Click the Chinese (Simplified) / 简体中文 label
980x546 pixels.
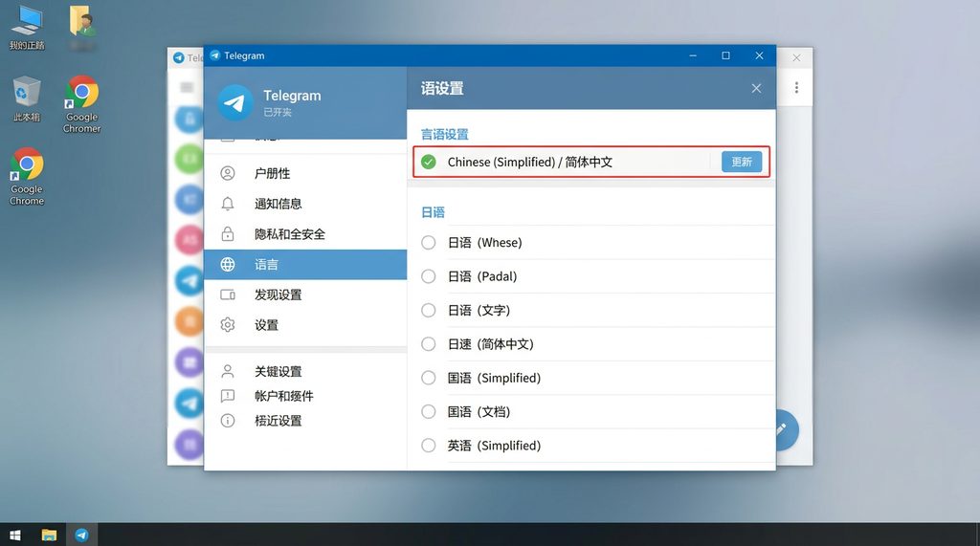530,162
